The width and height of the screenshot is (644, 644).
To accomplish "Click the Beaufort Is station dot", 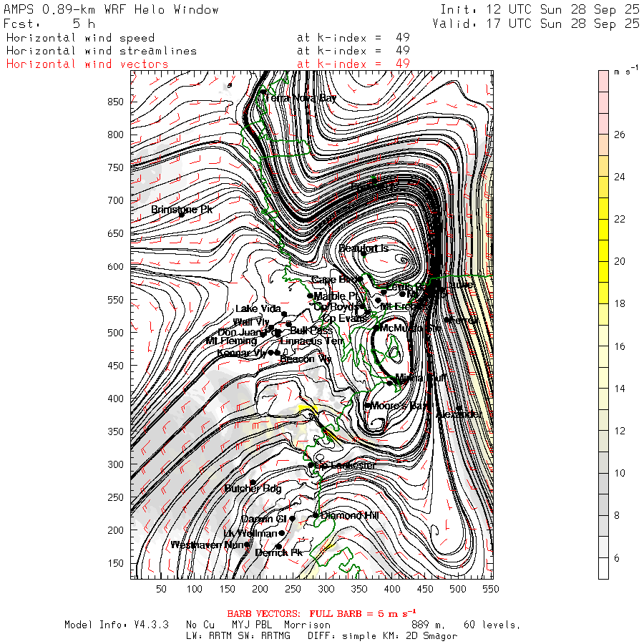I will point(364,253).
